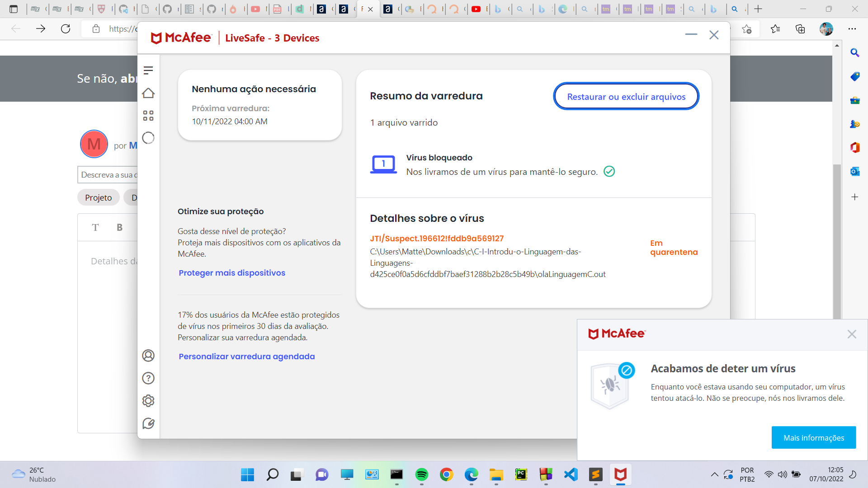Click the green checkmark after virus message
This screenshot has height=488, width=868.
[609, 171]
